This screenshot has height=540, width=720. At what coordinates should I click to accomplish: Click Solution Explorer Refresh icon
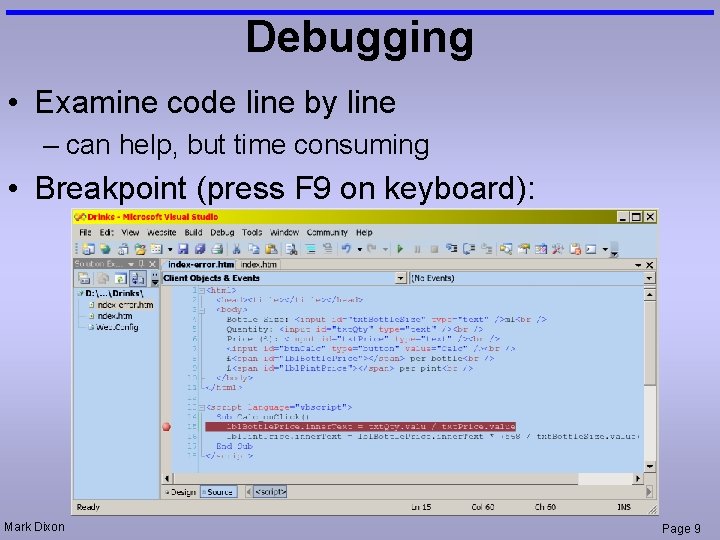tap(120, 278)
